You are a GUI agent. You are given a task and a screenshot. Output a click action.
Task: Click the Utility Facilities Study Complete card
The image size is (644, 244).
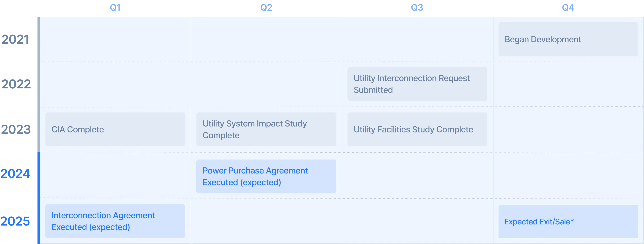pyautogui.click(x=417, y=129)
